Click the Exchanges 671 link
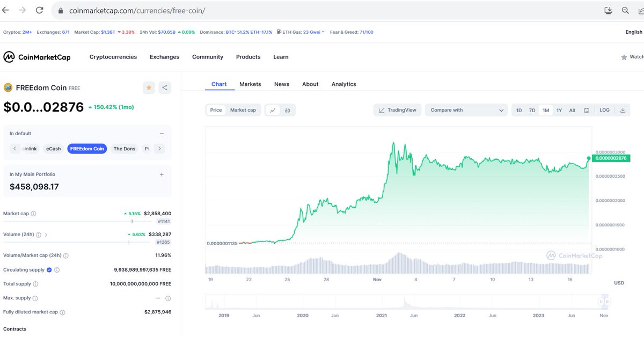The height and width of the screenshot is (337, 644). (53, 32)
